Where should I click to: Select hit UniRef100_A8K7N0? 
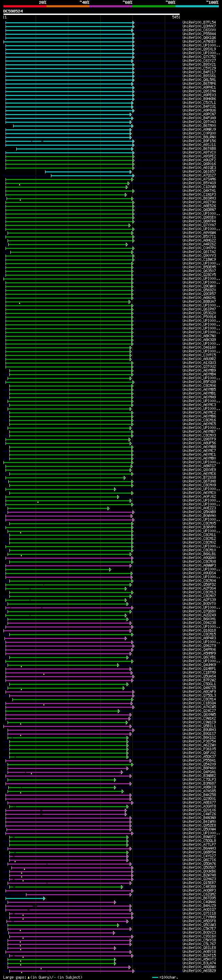tap(199, 336)
